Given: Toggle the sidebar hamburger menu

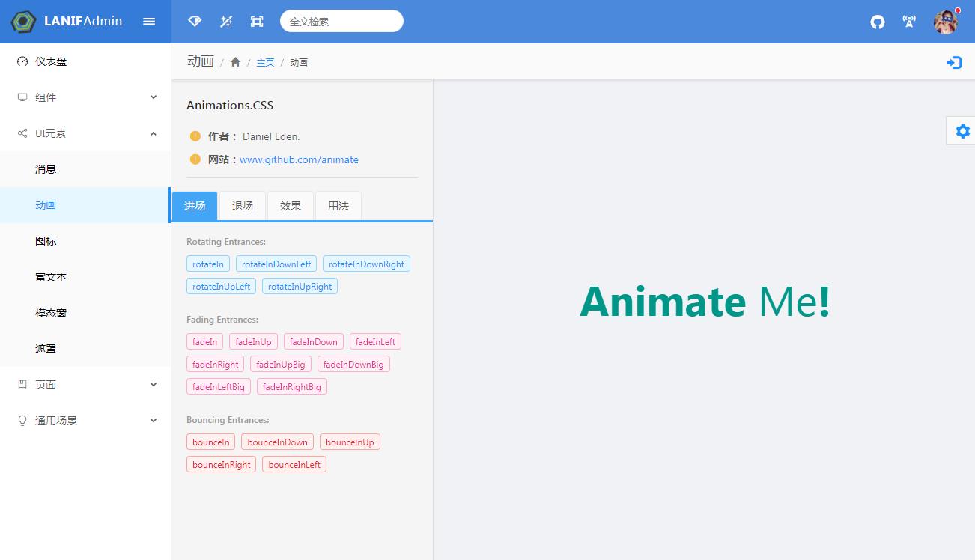Looking at the screenshot, I should click(149, 22).
